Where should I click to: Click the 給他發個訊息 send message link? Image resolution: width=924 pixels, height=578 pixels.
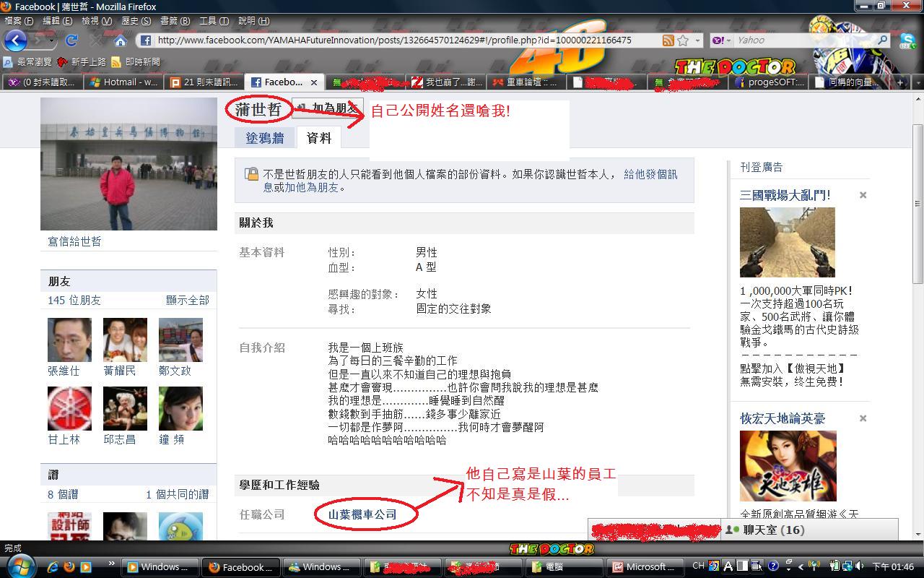point(650,174)
